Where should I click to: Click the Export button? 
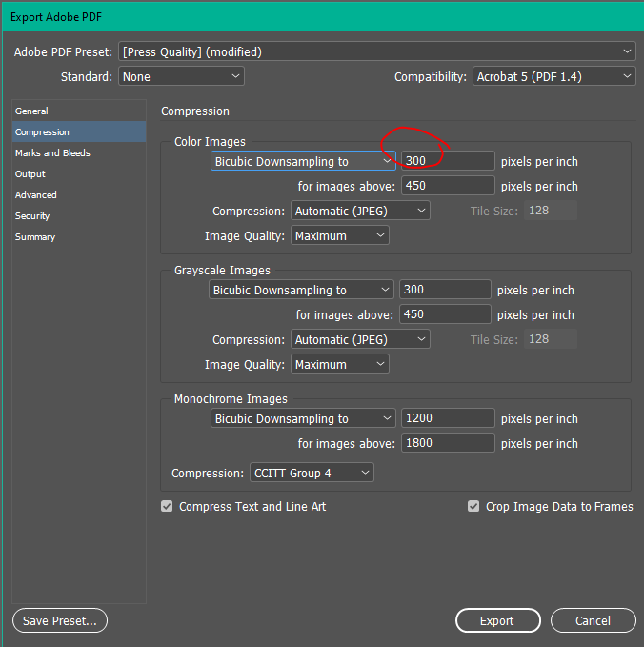point(496,621)
